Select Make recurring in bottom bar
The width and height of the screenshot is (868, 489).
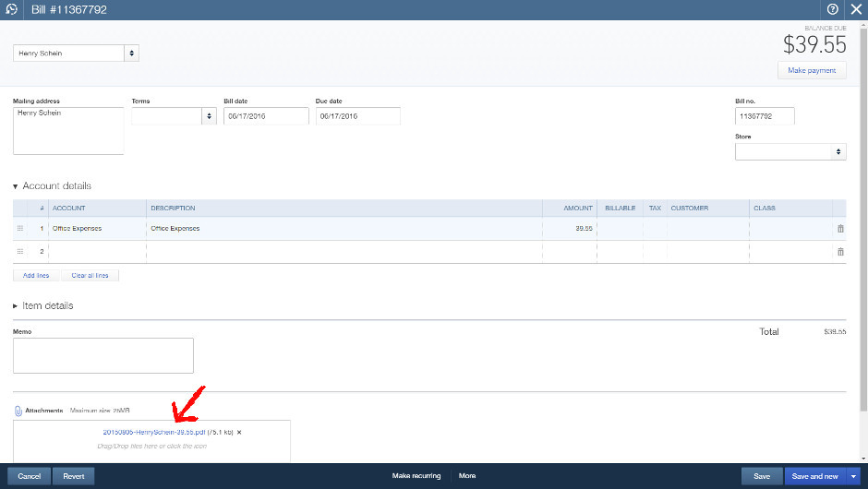(416, 476)
